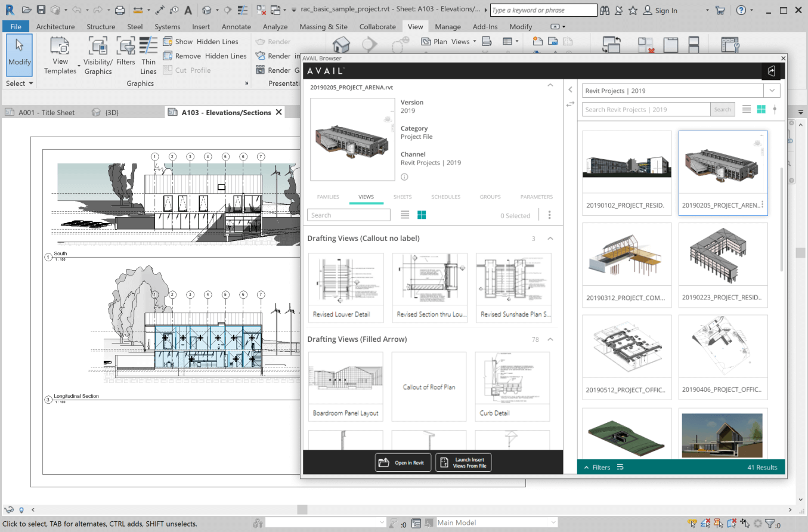The image size is (808, 532).
Task: Open the File tab
Action: pyautogui.click(x=16, y=27)
